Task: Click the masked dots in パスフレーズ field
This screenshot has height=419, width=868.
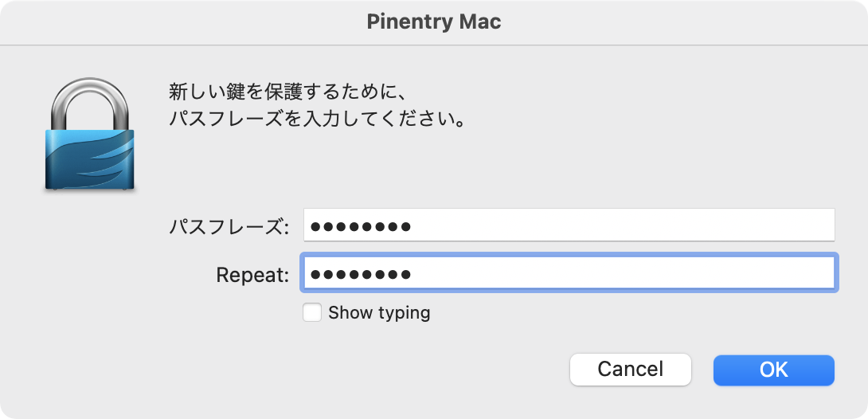Action: [361, 225]
